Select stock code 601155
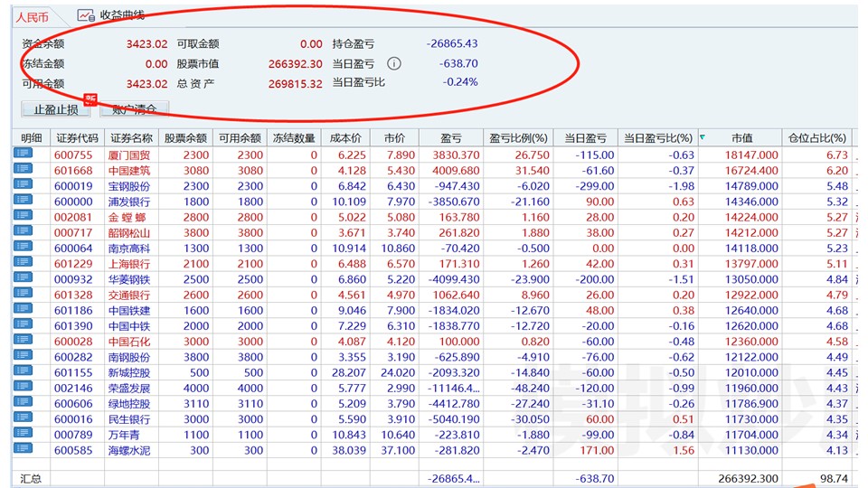The width and height of the screenshot is (868, 488). click(x=73, y=372)
